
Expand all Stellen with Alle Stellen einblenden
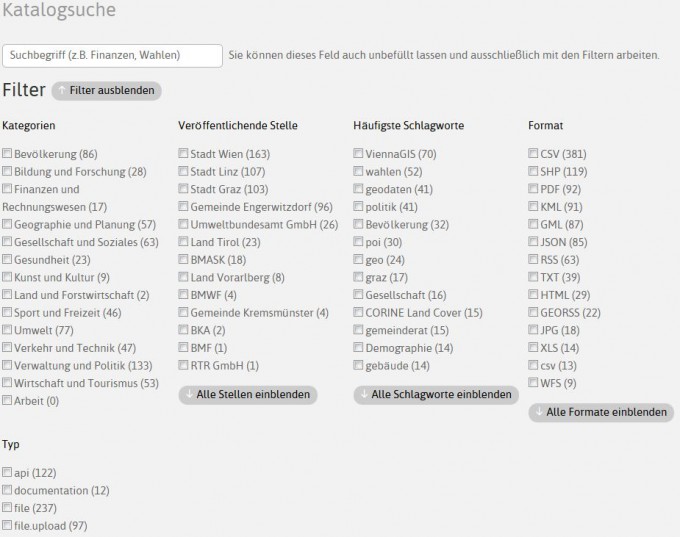pos(248,395)
